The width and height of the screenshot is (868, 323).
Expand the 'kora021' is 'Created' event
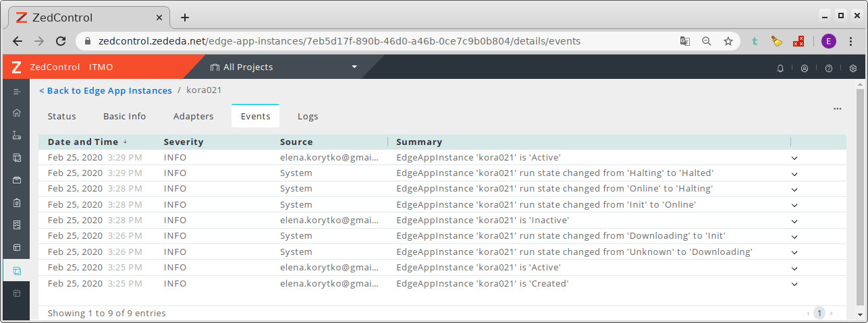click(794, 285)
